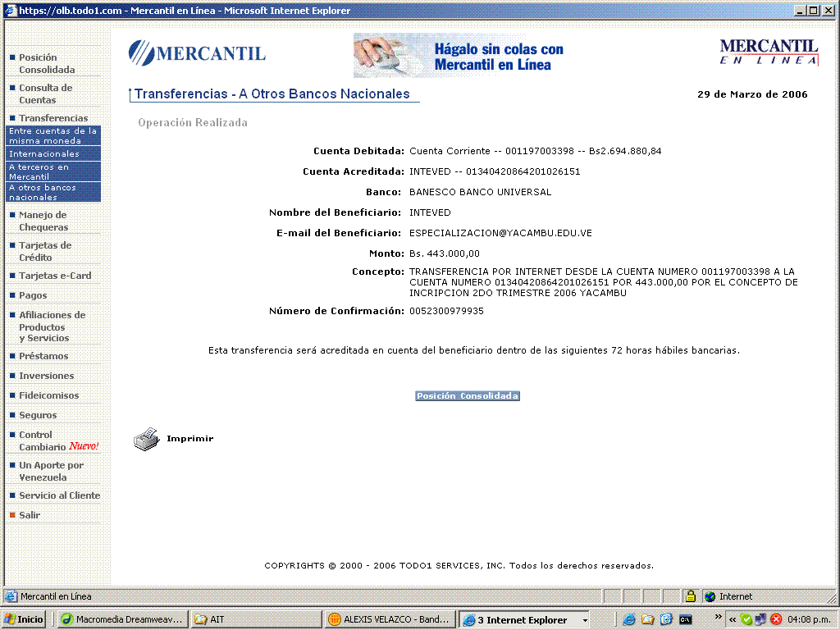
Task: Open Tarjetas de Crédito in sidebar
Action: point(46,251)
